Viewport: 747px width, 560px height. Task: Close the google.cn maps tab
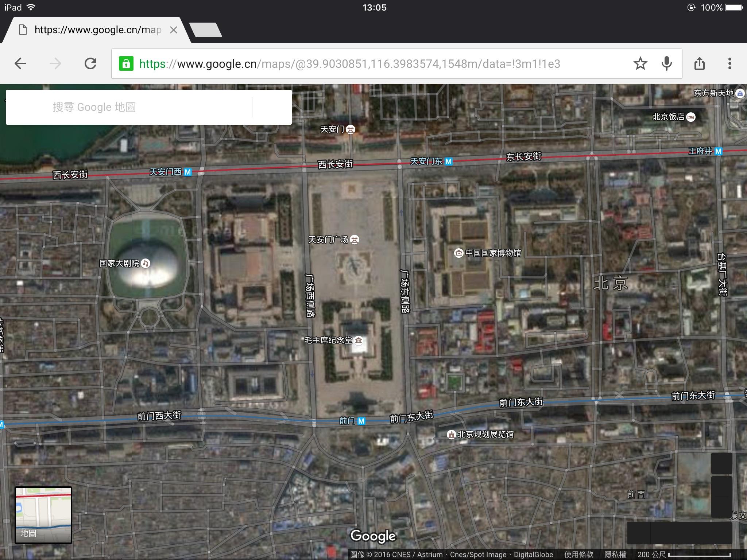[174, 30]
